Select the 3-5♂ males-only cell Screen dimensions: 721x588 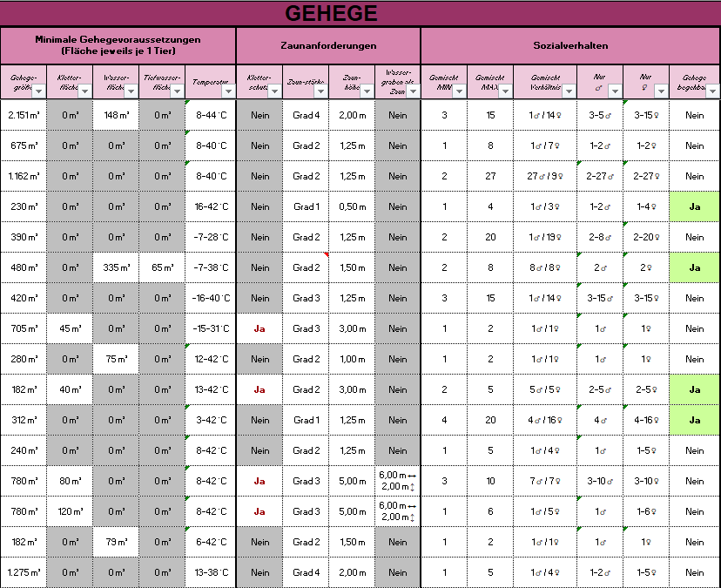tap(600, 115)
